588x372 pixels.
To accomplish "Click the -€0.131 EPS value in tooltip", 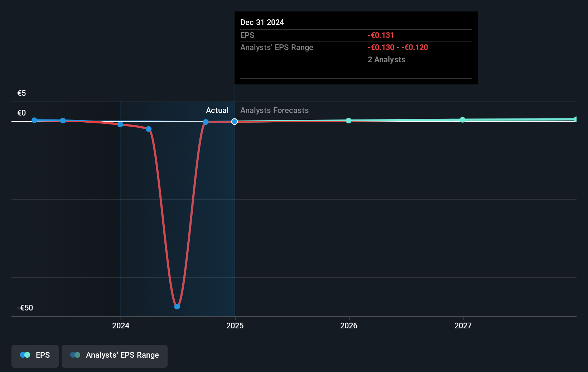I will [381, 35].
